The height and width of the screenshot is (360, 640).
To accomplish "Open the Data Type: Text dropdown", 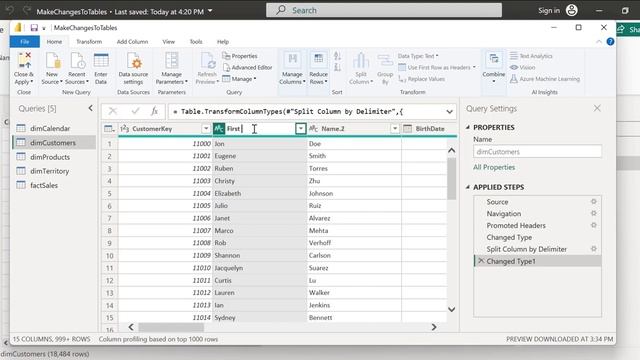I will pyautogui.click(x=418, y=56).
